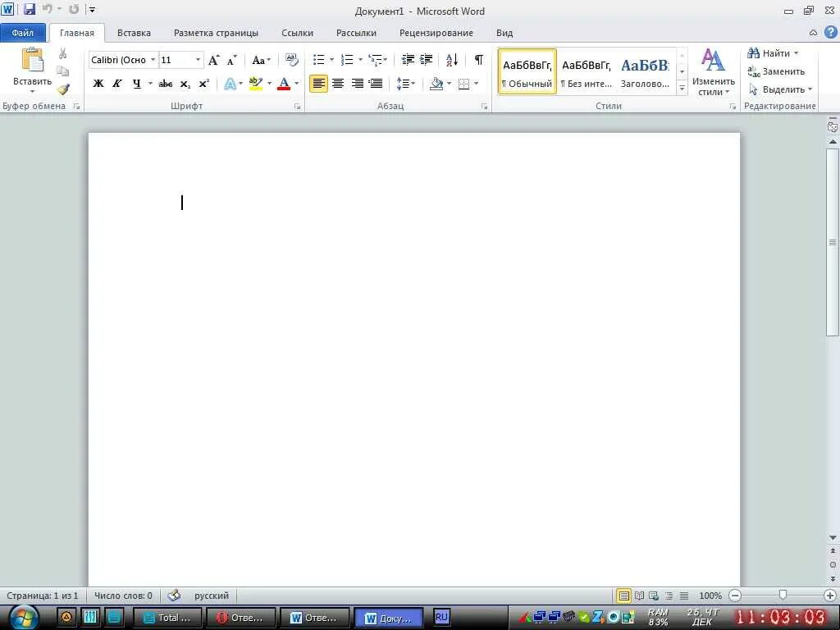Toggle Italic (К) formatting
The image size is (840, 630).
tap(116, 84)
